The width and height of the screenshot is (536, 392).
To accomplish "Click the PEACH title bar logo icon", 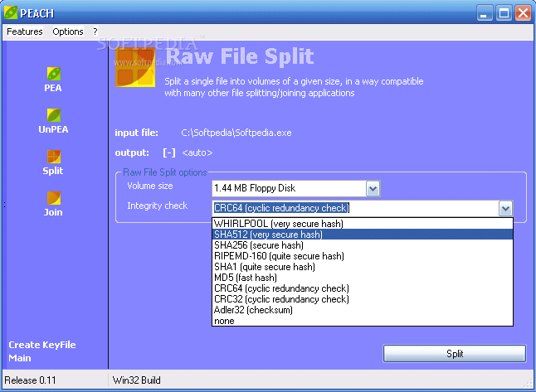I will tap(11, 13).
